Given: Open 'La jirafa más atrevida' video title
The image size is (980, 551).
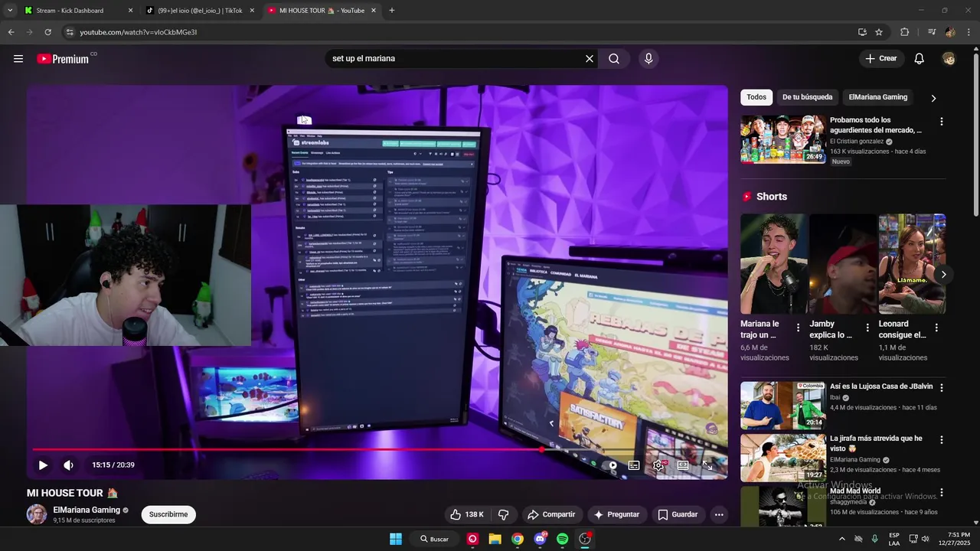Looking at the screenshot, I should (876, 444).
